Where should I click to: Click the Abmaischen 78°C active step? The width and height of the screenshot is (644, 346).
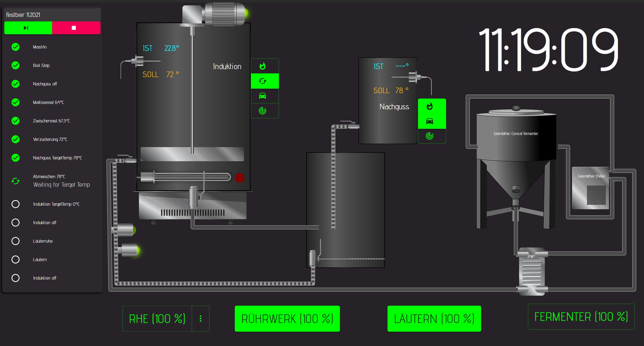pos(49,176)
